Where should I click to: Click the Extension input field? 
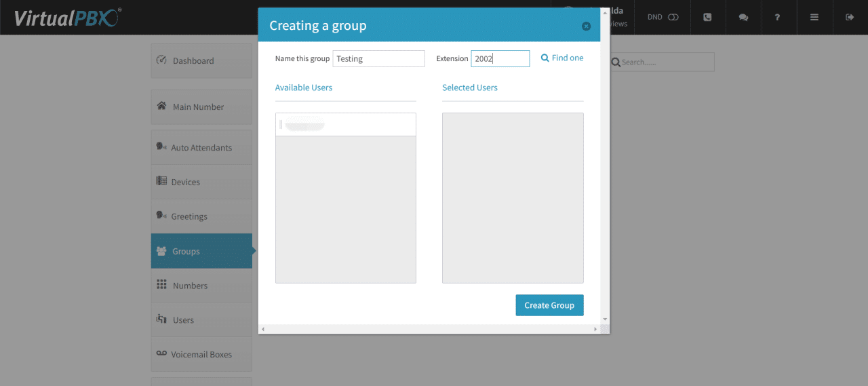500,58
